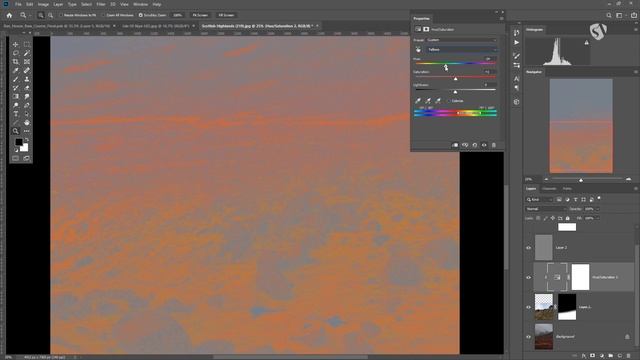
Task: Click the Home icon in options bar
Action: (x=9, y=15)
